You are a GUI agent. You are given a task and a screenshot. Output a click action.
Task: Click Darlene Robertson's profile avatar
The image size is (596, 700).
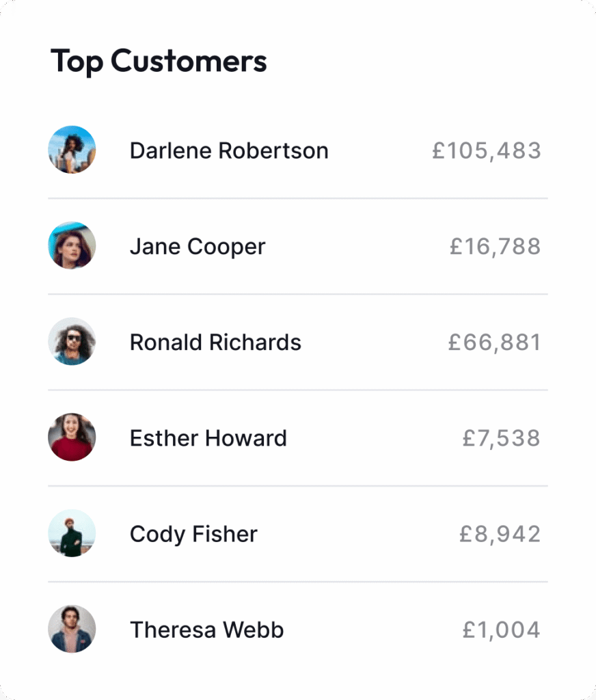pyautogui.click(x=72, y=150)
